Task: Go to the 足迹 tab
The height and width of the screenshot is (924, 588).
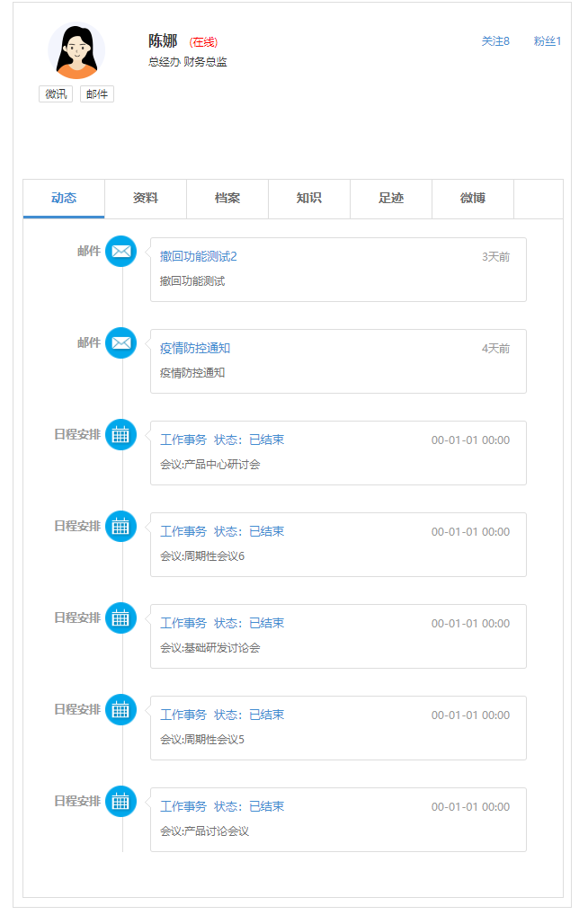Action: coord(391,199)
